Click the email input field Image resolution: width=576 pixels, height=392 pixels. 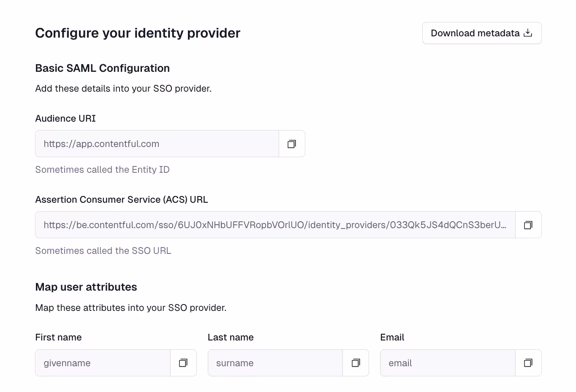[448, 363]
